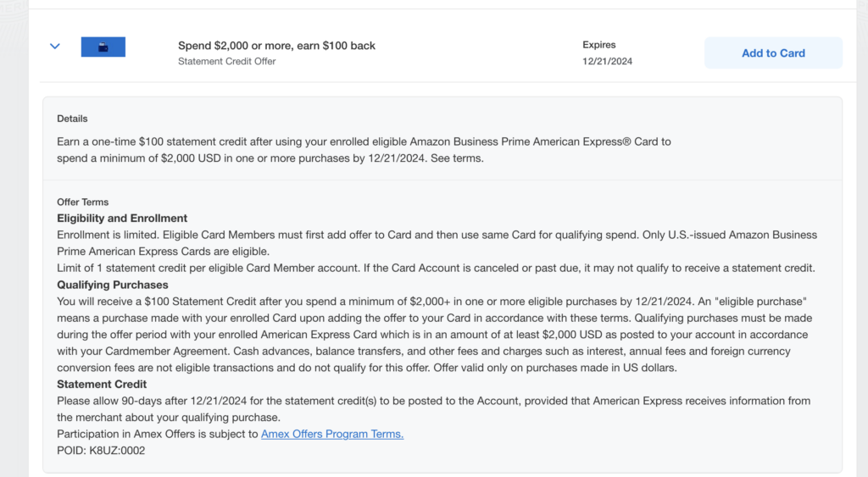Click the Expires label
The width and height of the screenshot is (868, 477).
[599, 45]
